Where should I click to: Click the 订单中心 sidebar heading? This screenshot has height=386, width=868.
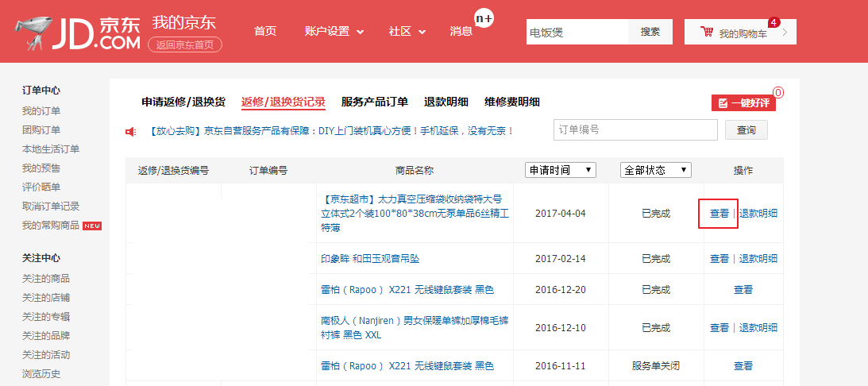click(41, 91)
